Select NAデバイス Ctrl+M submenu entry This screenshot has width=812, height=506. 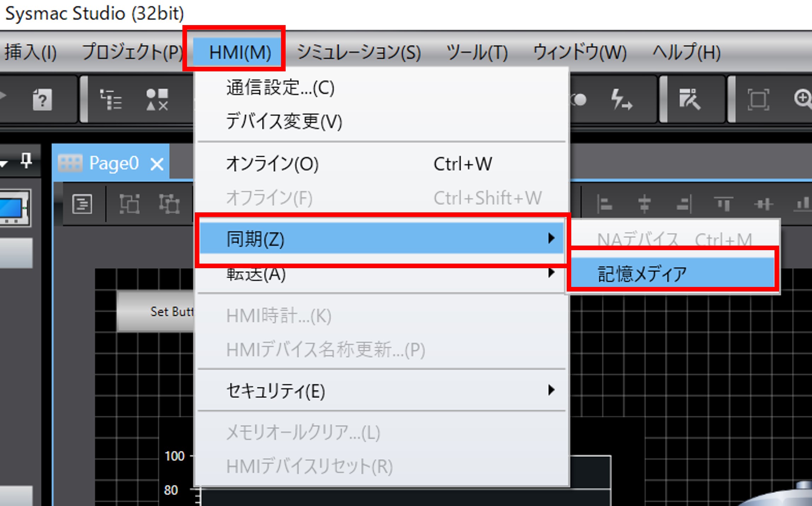click(x=674, y=239)
